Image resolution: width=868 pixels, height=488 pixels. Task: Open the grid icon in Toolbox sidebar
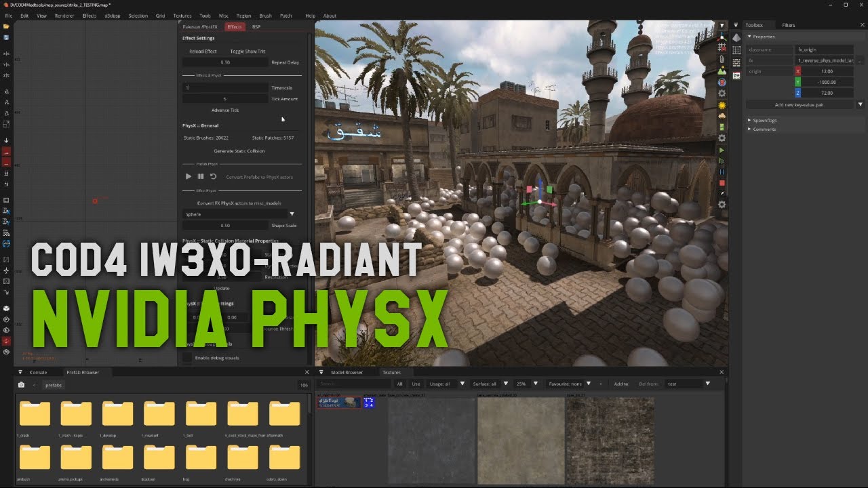(x=736, y=50)
